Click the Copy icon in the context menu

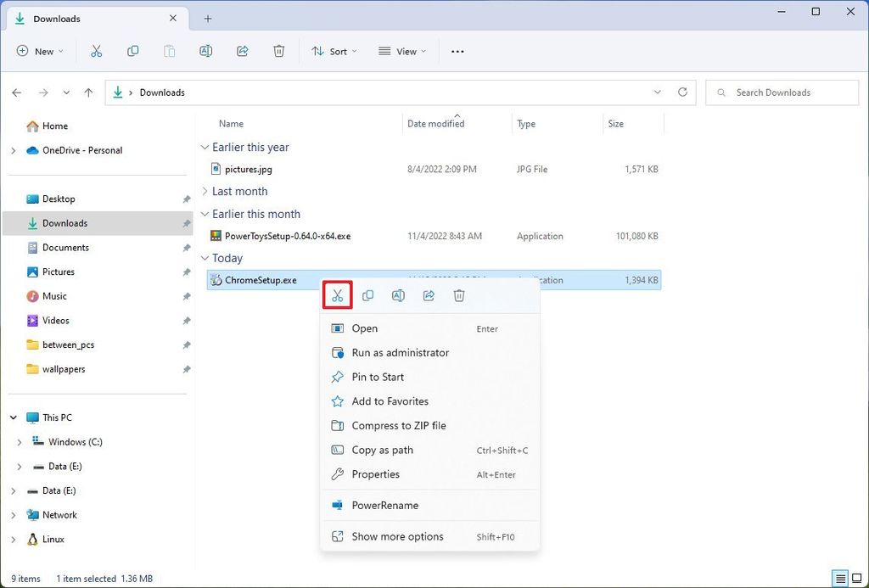tap(367, 295)
